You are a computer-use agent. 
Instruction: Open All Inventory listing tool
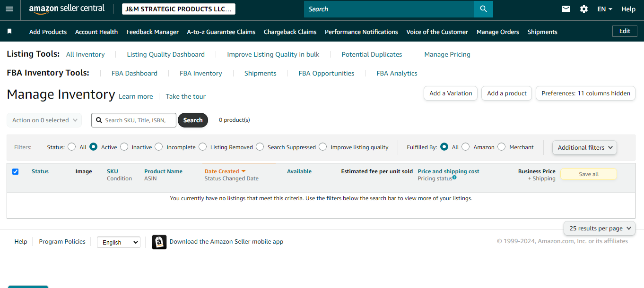86,54
